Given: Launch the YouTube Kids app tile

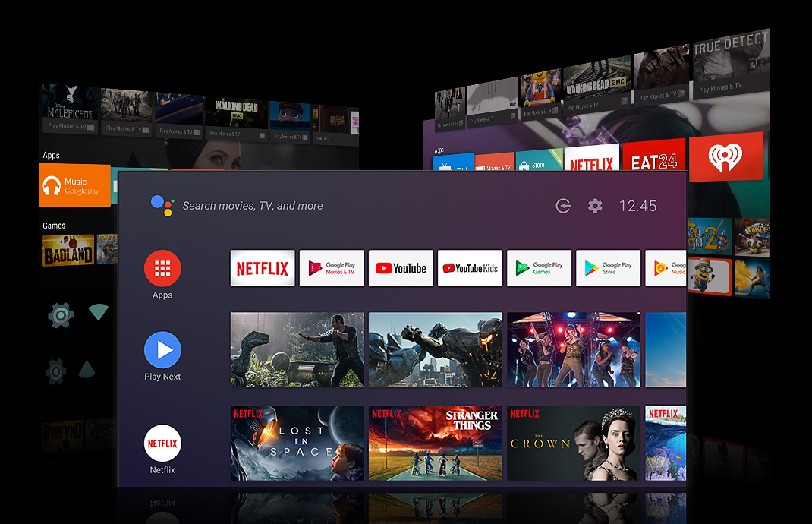Looking at the screenshot, I should (x=471, y=268).
